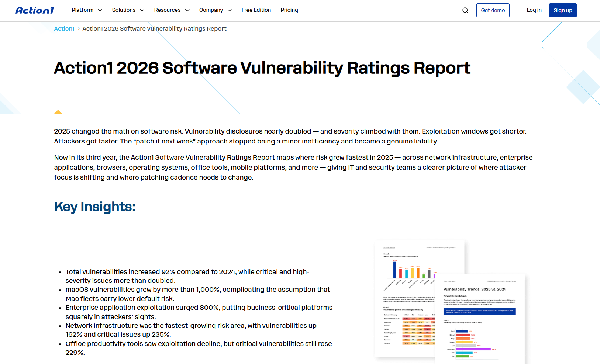Click the main report title heading

pyautogui.click(x=262, y=68)
